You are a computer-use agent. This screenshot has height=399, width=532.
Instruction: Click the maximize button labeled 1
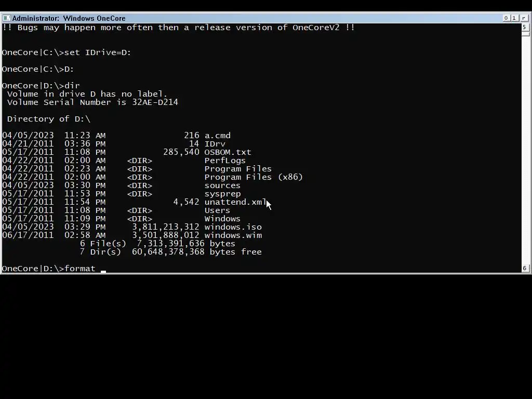tap(514, 18)
